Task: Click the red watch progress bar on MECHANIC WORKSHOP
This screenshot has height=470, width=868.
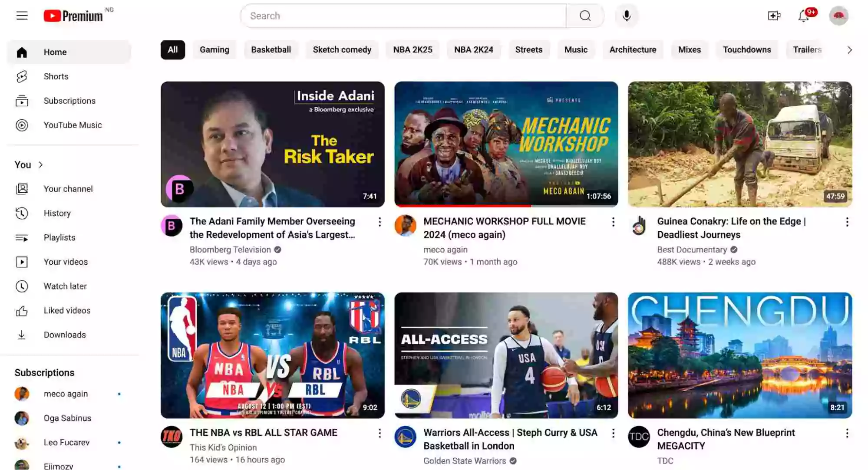Action: tap(462, 206)
